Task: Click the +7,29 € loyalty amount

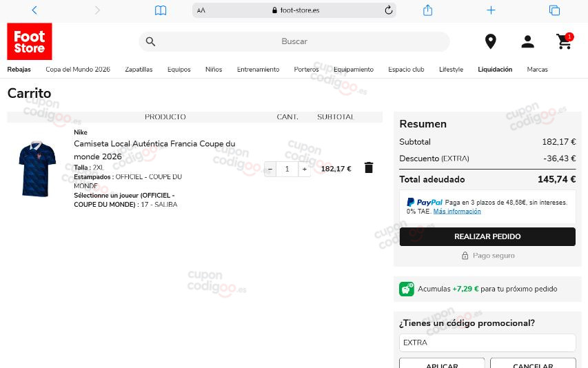Action: 465,289
